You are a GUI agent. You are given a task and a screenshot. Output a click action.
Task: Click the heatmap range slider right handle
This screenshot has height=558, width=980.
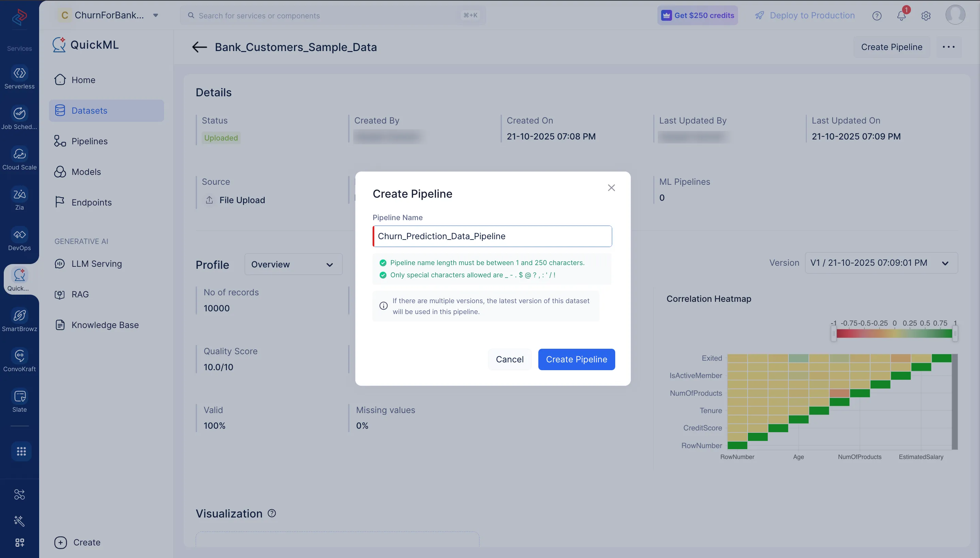coord(955,333)
